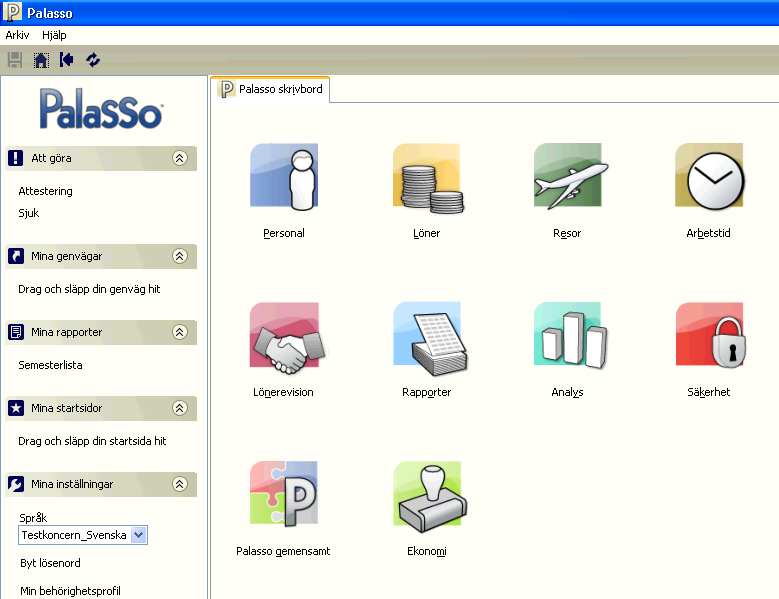Click the save diskette toolbar icon
Viewport: 779px width, 599px height.
pos(15,60)
